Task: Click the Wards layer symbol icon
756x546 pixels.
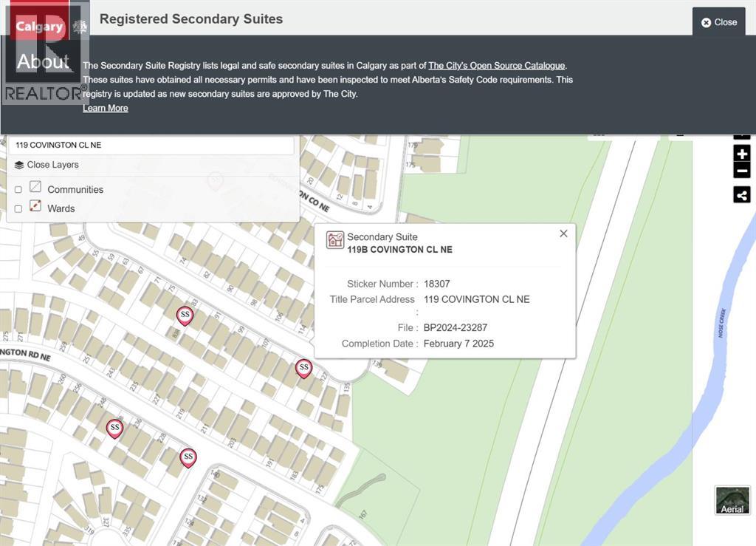Action: (x=35, y=206)
